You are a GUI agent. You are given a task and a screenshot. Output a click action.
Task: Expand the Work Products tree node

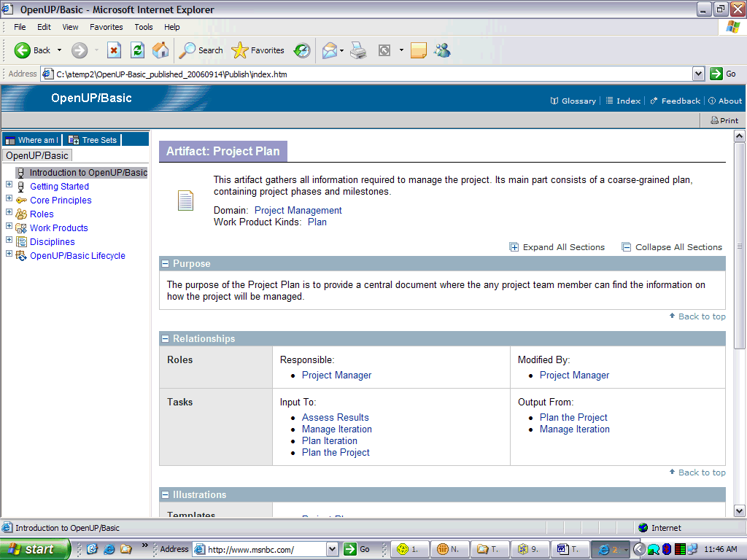click(x=9, y=227)
